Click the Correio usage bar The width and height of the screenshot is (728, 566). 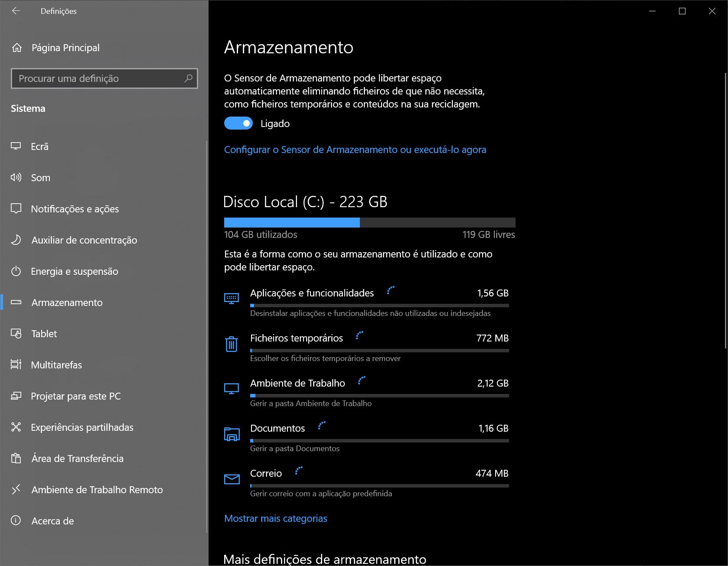(379, 485)
